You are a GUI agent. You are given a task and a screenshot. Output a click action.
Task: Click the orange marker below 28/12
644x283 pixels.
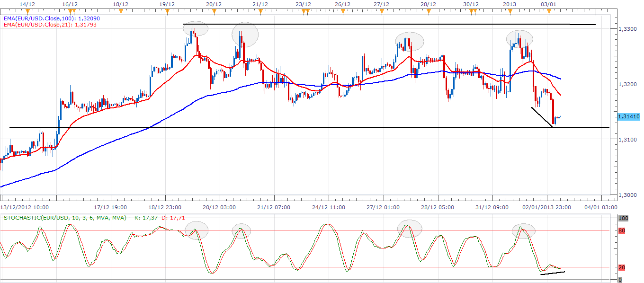point(428,10)
